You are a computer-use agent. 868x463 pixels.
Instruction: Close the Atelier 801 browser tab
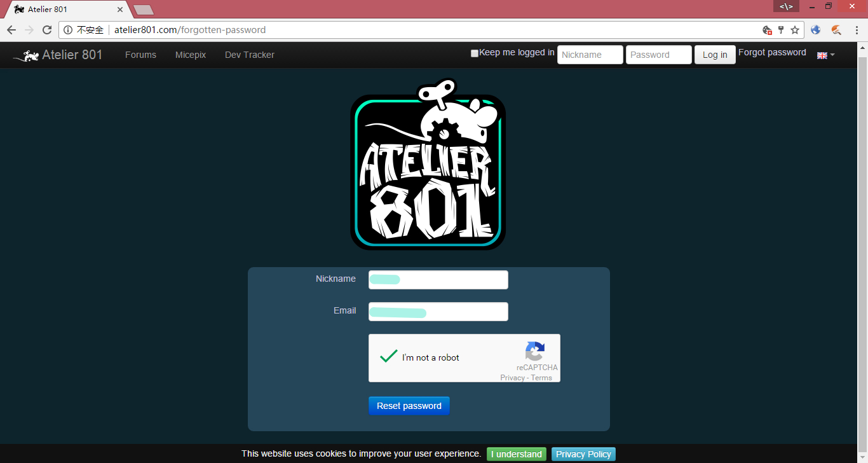coord(120,10)
